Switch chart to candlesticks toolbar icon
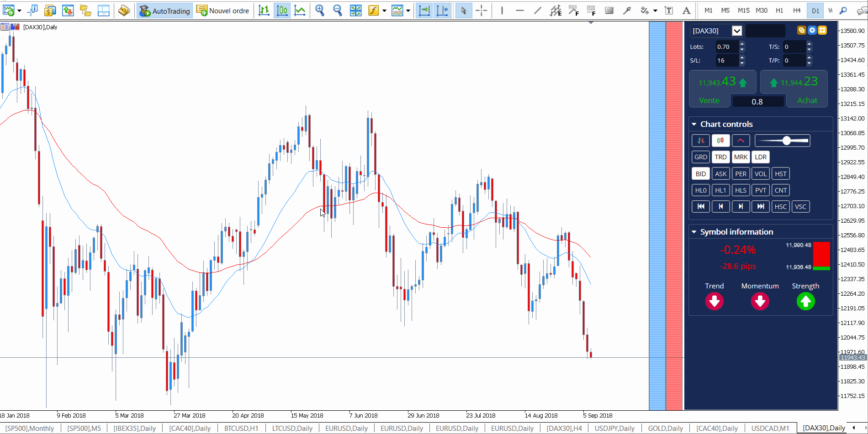The width and height of the screenshot is (868, 434). 282,10
